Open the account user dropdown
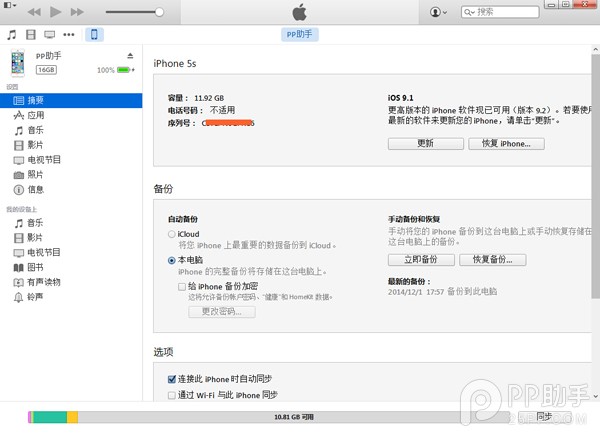Screen dimensions: 600x433 [x=438, y=12]
